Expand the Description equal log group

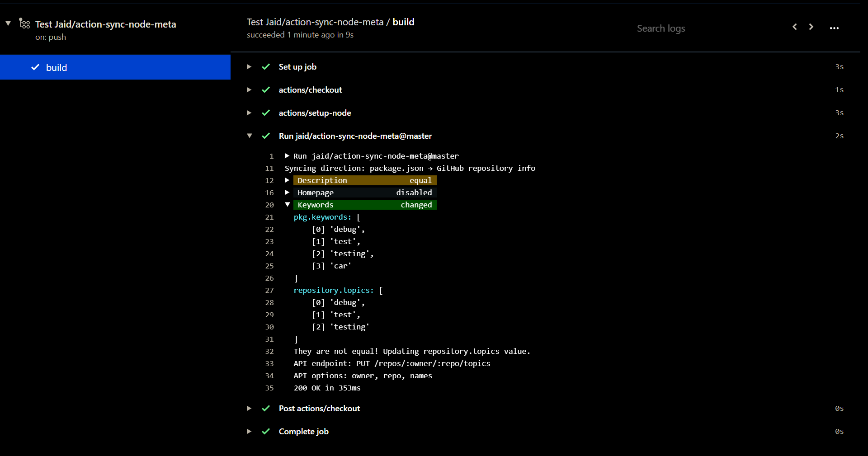(x=287, y=180)
